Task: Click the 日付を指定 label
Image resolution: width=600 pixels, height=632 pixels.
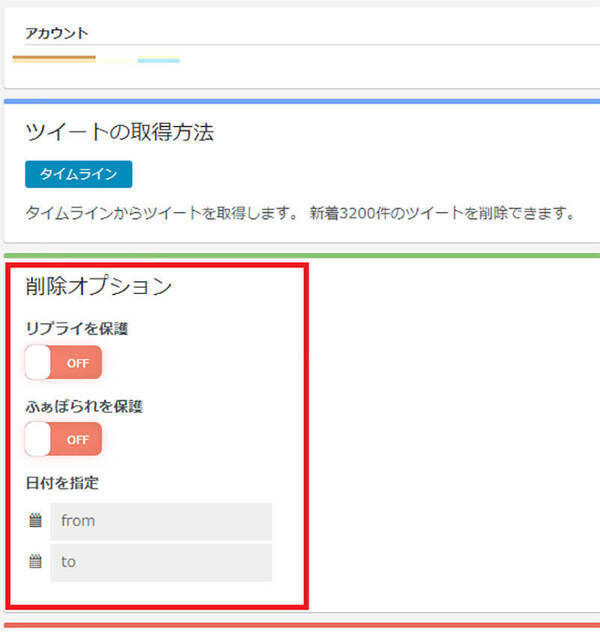Action: coord(62,482)
